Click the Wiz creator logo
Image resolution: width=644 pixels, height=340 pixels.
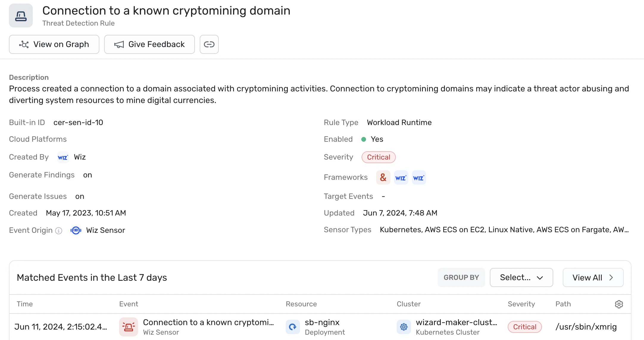click(x=63, y=157)
